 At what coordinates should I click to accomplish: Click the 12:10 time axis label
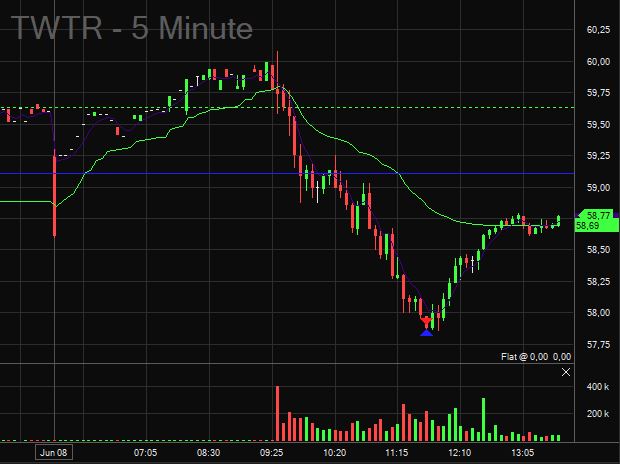point(459,452)
